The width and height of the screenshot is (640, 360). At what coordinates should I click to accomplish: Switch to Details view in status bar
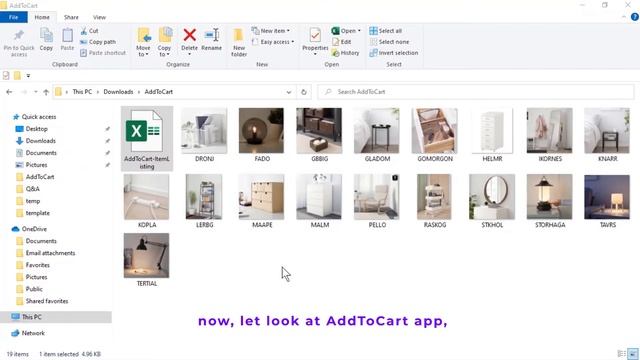coord(622,354)
